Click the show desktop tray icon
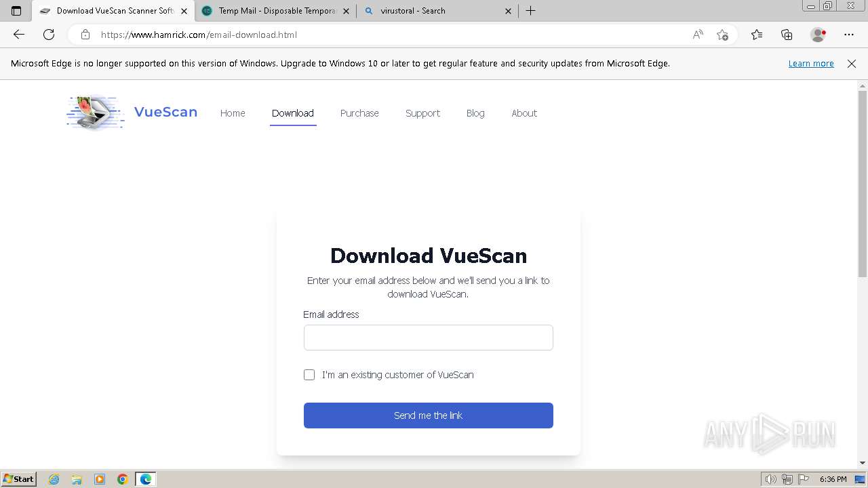Screen dimensions: 868x488 (x=861, y=479)
